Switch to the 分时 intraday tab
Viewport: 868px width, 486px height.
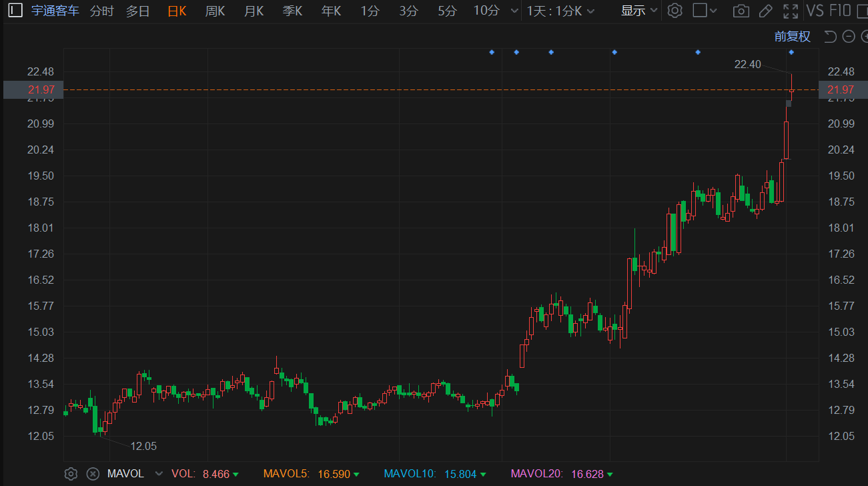click(101, 11)
